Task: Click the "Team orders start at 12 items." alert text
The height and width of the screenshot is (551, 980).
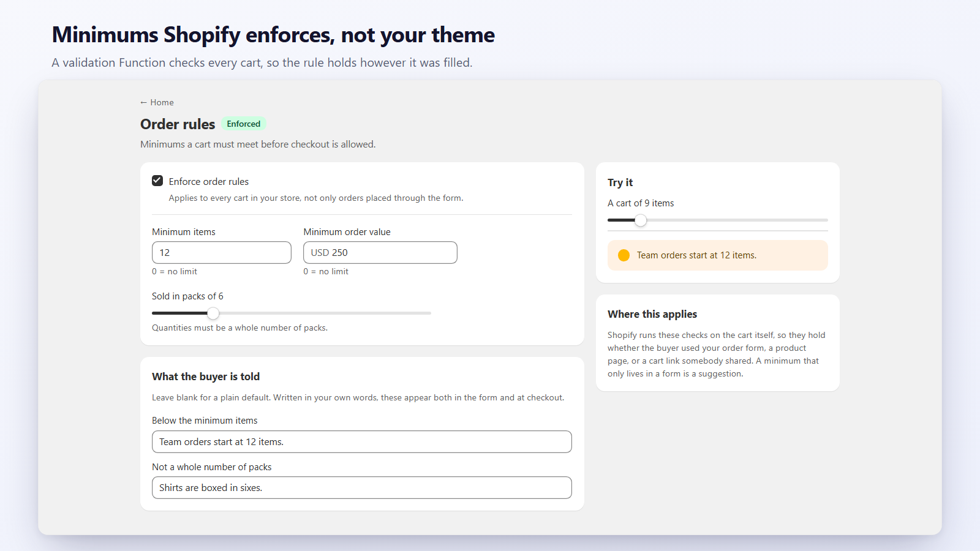Action: 696,255
